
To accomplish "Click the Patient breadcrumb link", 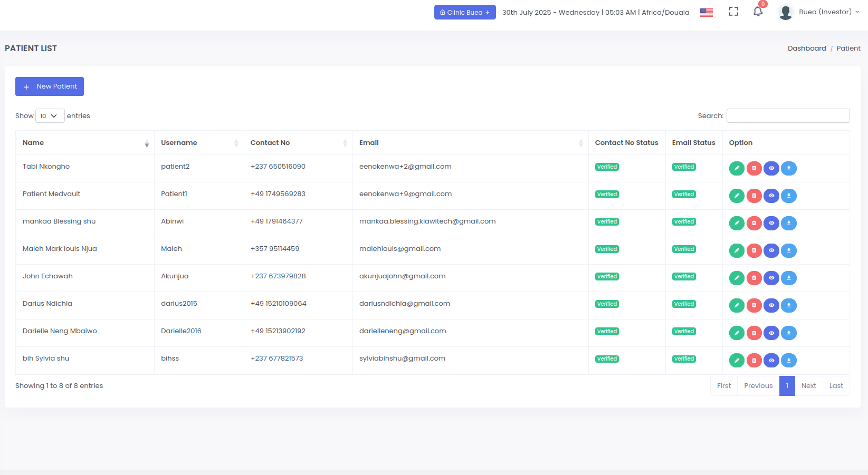I will pyautogui.click(x=848, y=49).
